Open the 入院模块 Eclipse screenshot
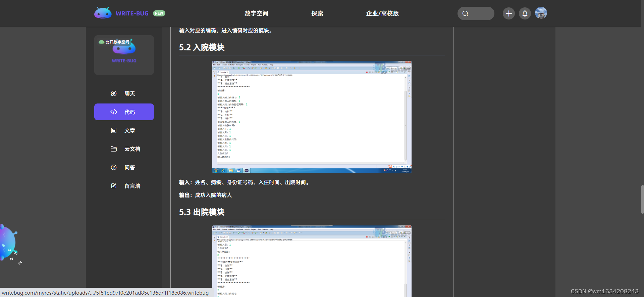The height and width of the screenshot is (297, 644). click(312, 117)
